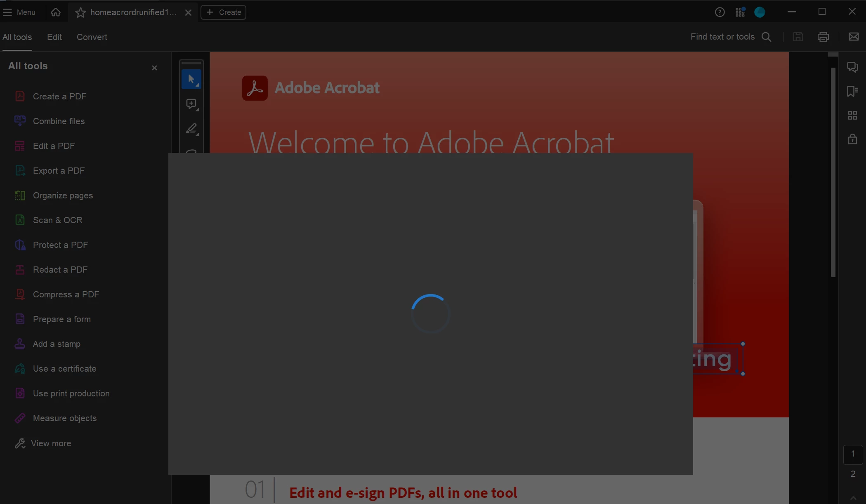Click the print icon

pos(823,37)
